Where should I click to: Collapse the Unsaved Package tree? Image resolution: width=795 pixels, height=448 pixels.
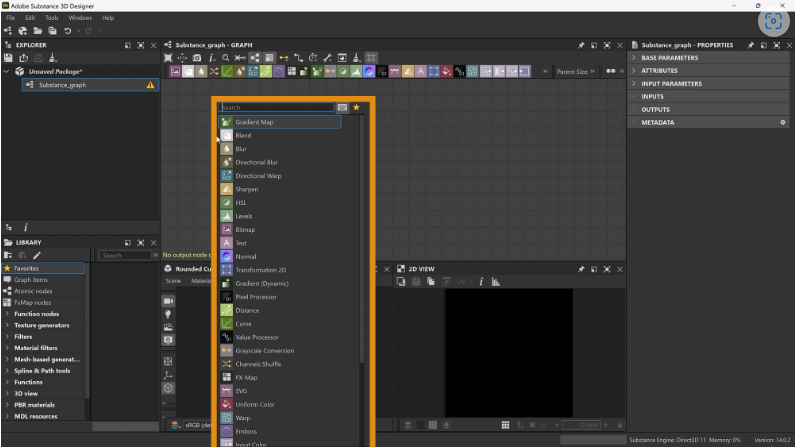tap(7, 71)
